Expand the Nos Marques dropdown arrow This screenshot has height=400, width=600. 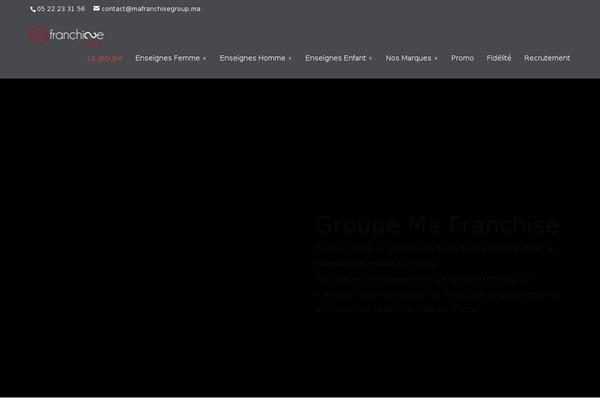coord(436,59)
